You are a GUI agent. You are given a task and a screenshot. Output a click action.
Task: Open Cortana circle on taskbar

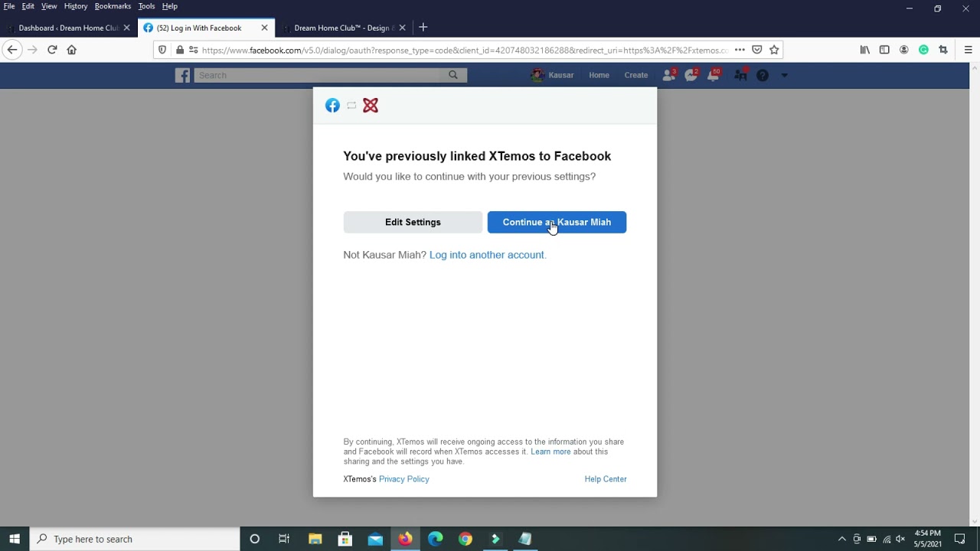coord(255,539)
